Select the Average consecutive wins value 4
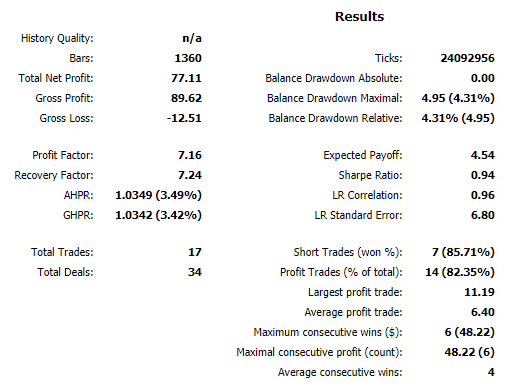This screenshot has width=505, height=390. (491, 372)
